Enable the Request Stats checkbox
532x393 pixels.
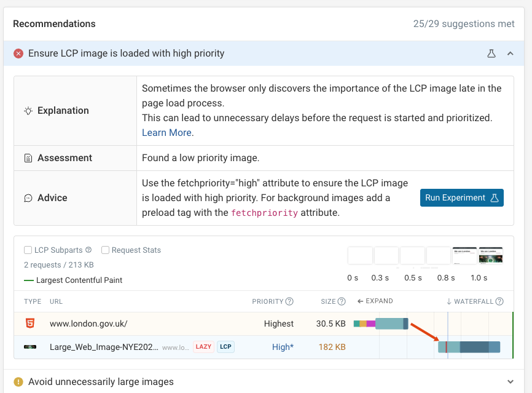tap(105, 250)
